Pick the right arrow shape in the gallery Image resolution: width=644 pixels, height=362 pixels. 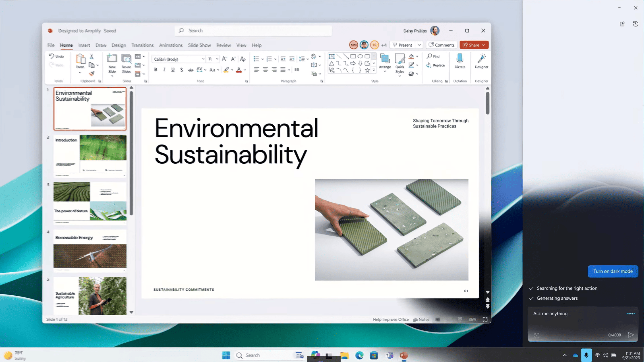click(353, 63)
